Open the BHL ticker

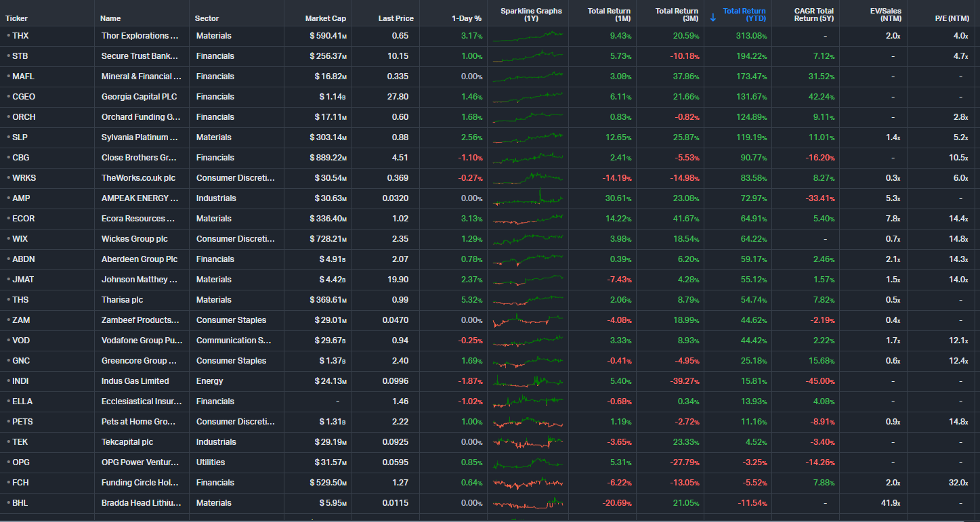20,503
